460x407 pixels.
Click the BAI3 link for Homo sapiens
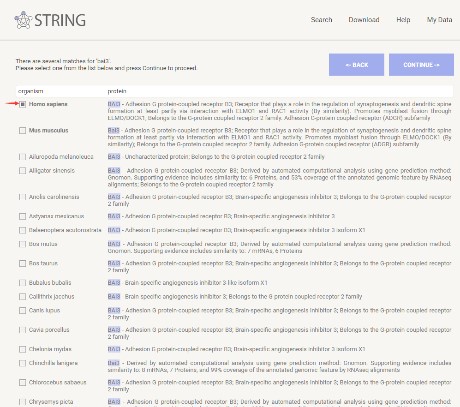(114, 104)
